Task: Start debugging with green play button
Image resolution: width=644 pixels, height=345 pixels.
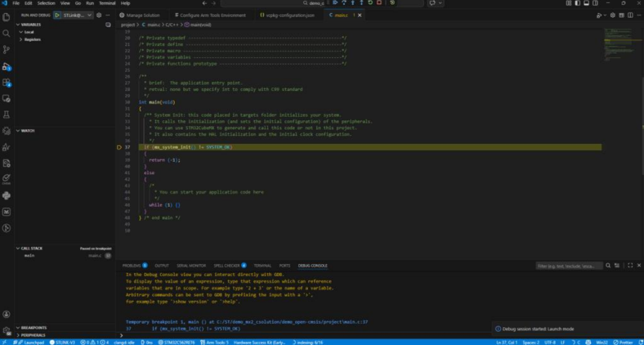Action: coord(57,15)
